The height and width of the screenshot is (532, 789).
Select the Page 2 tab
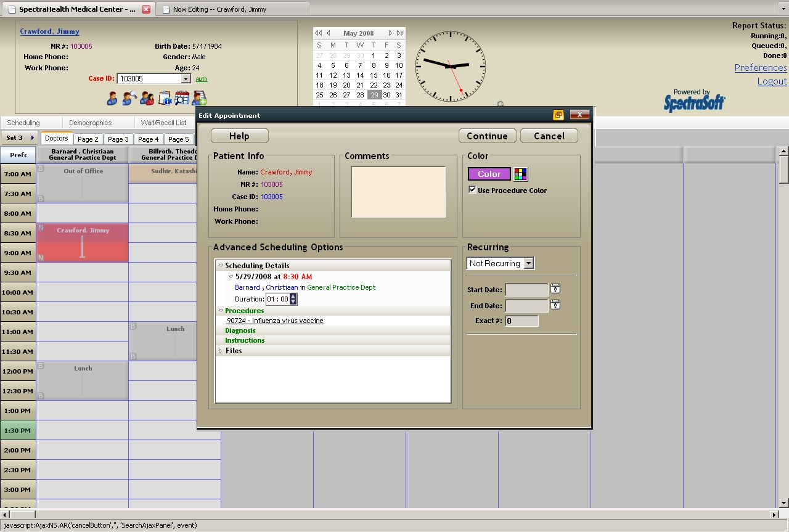88,139
